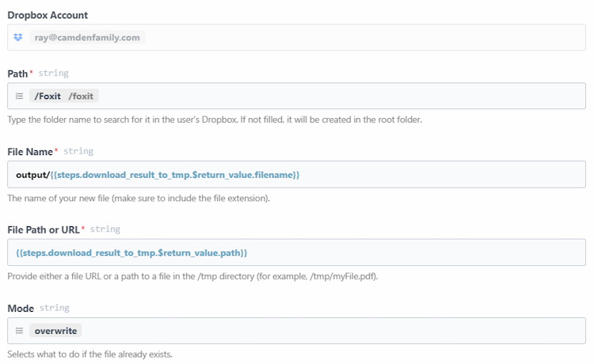594x364 pixels.
Task: Click the File Name label
Action: pyautogui.click(x=30, y=151)
